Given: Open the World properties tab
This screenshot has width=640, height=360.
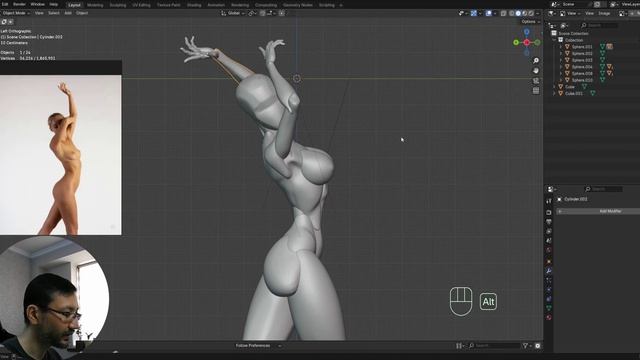Looking at the screenshot, I should point(549,250).
